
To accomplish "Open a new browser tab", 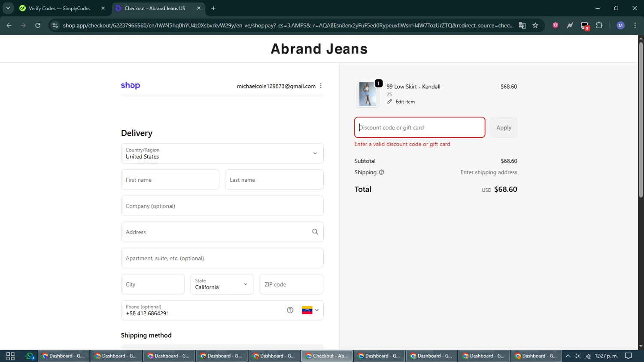I will [213, 8].
